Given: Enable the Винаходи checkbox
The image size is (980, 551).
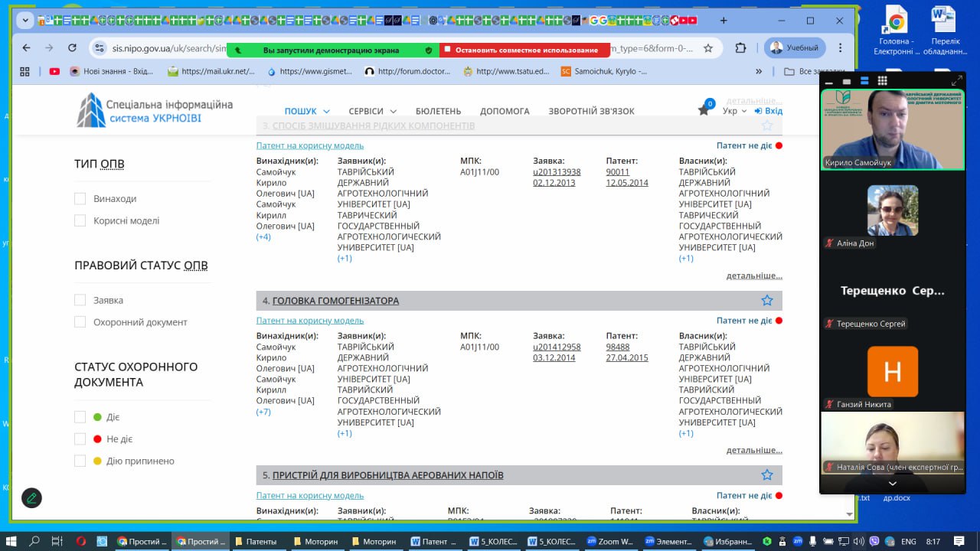Looking at the screenshot, I should (80, 199).
